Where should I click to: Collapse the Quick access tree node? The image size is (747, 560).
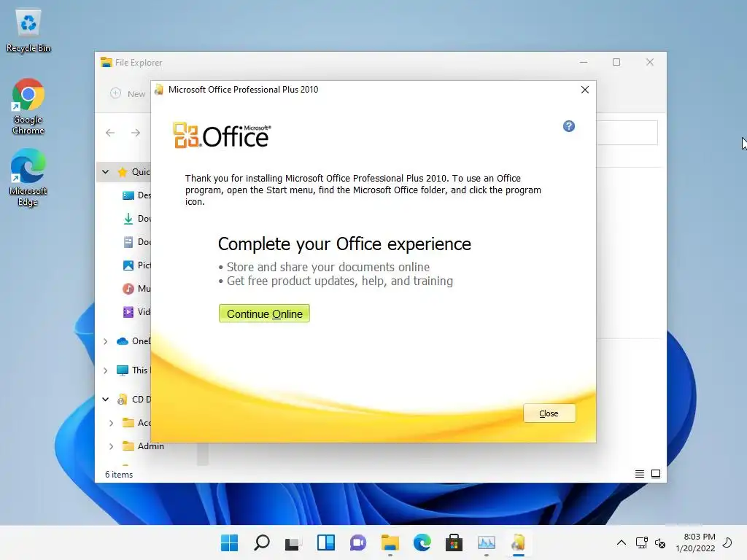point(105,172)
